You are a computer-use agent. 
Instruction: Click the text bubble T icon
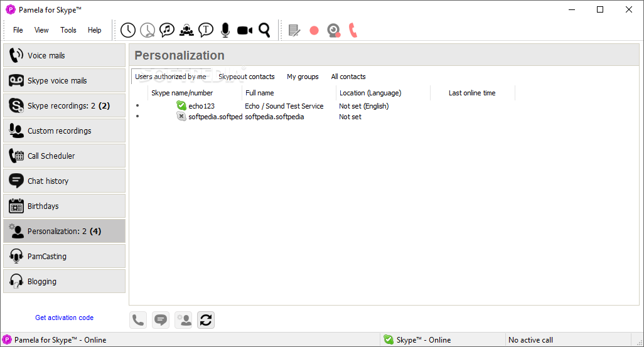coord(206,30)
